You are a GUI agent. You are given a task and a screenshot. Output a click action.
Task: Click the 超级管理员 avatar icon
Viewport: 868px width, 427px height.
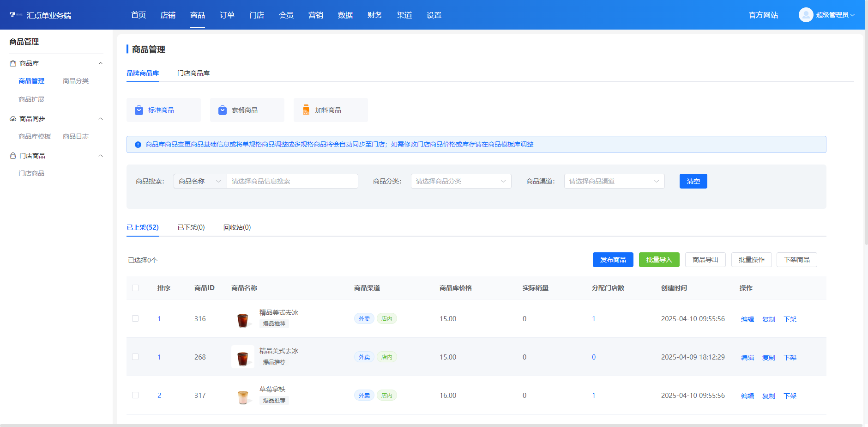pyautogui.click(x=806, y=15)
